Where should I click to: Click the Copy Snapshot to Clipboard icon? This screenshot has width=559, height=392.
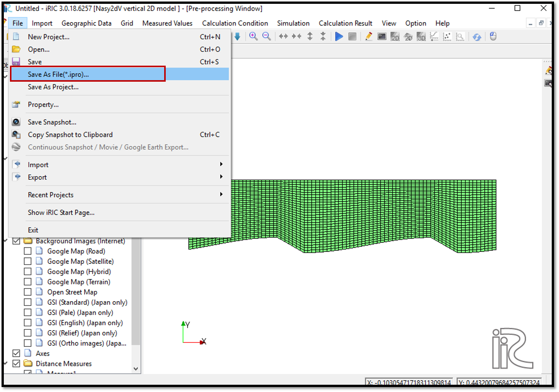point(16,135)
